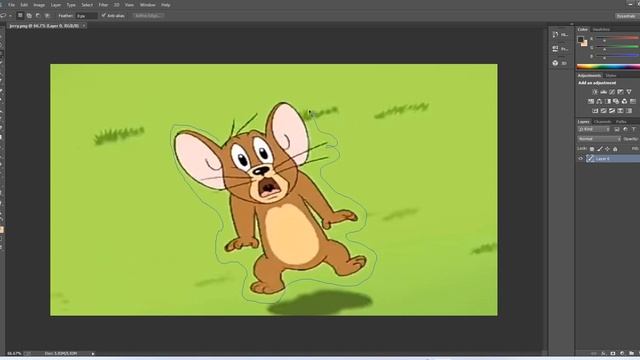Expand the tool preset dropdown arrow

click(x=10, y=16)
